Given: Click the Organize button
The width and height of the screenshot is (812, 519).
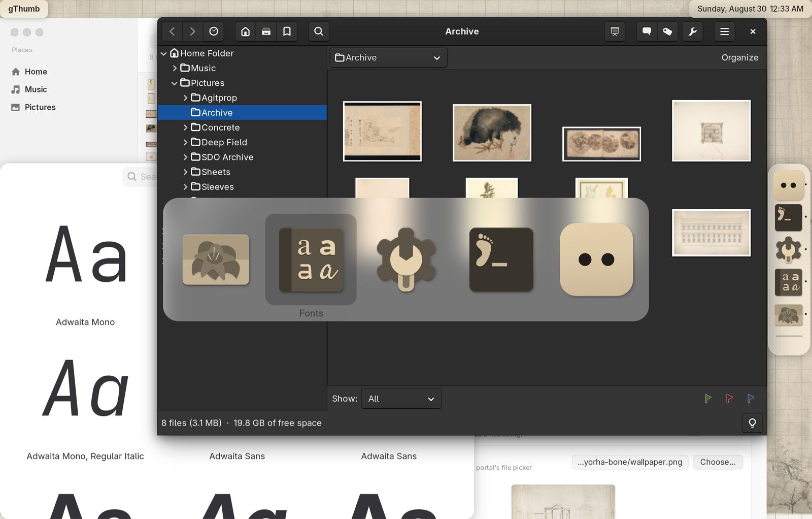Looking at the screenshot, I should [x=739, y=57].
